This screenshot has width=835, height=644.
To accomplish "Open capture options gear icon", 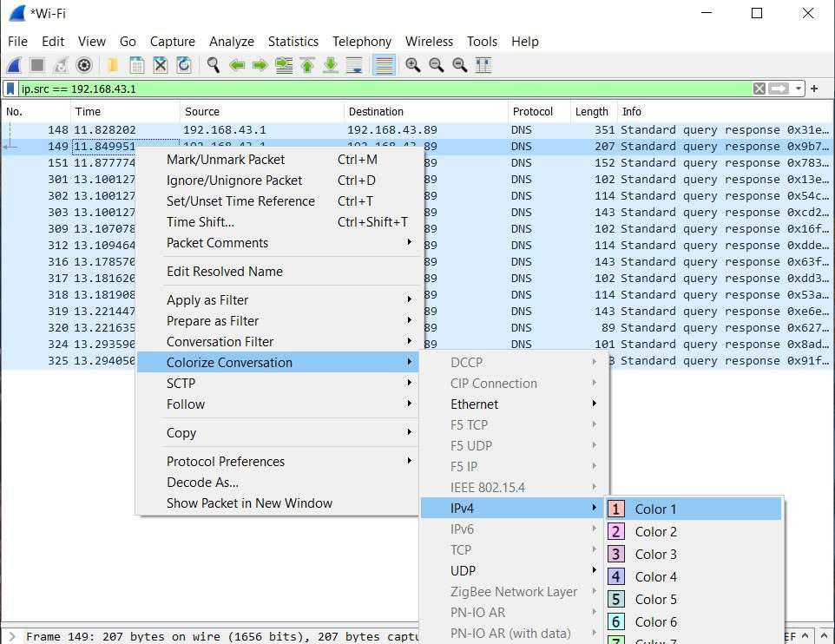I will pos(83,65).
